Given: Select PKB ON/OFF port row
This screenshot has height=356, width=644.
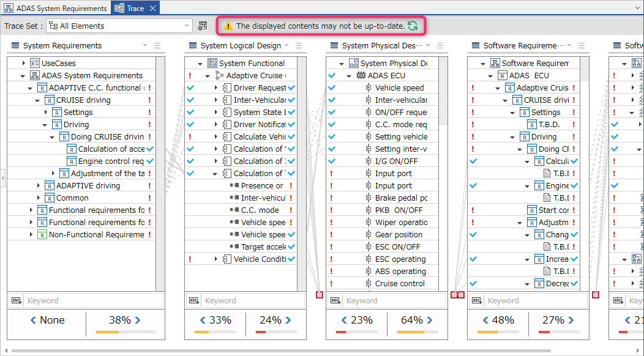Looking at the screenshot, I should pos(383,210).
